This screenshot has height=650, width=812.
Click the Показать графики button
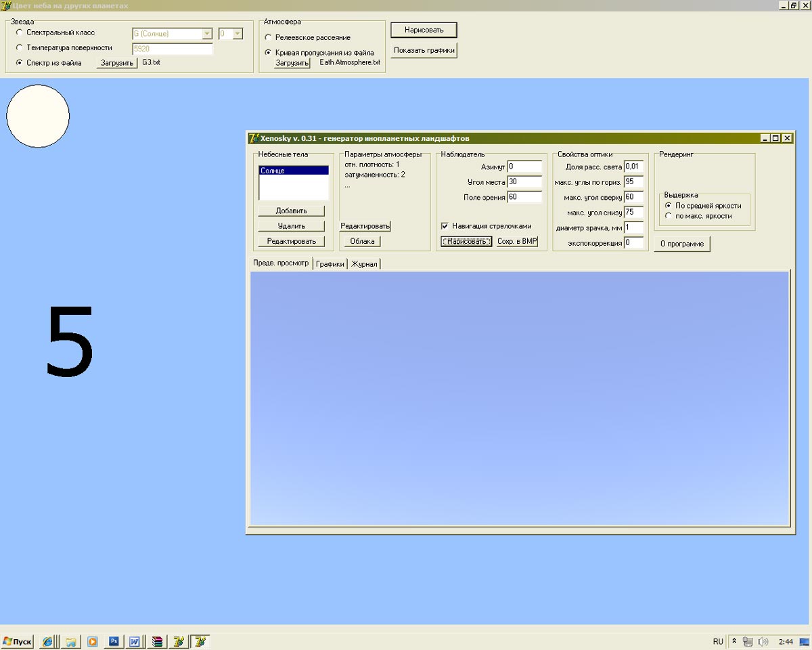point(424,50)
